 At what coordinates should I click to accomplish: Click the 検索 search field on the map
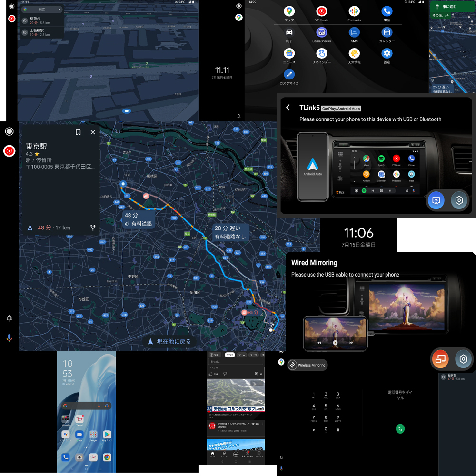pos(42,10)
